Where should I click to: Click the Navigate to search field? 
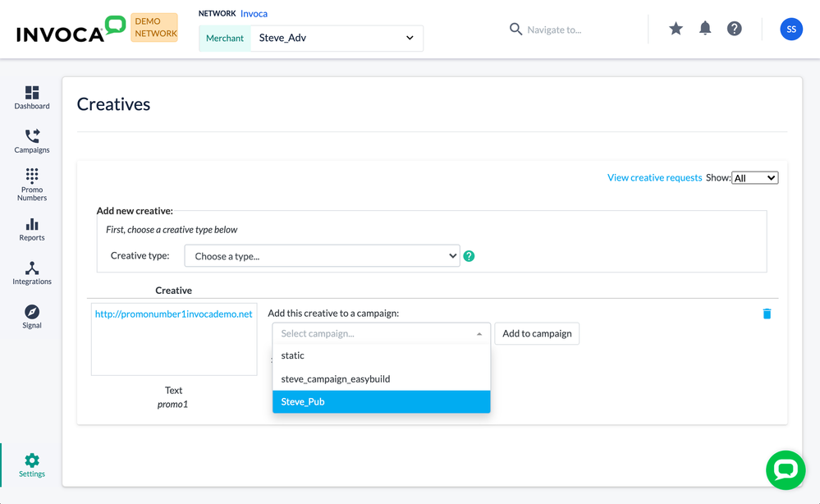[566, 30]
